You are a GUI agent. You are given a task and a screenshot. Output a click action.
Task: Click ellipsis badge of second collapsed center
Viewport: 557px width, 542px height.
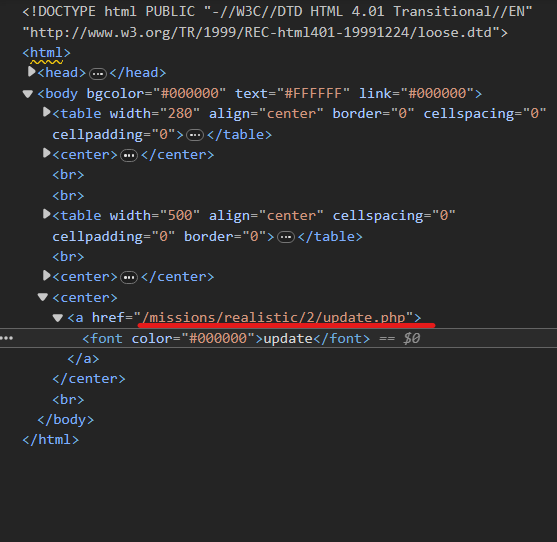pos(129,278)
